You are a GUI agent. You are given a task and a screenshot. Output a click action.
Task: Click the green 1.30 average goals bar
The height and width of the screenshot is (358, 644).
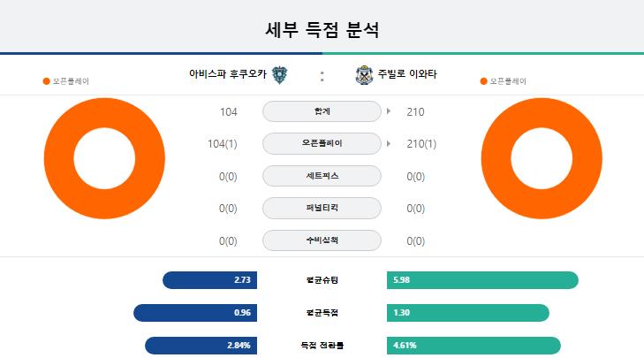468,313
